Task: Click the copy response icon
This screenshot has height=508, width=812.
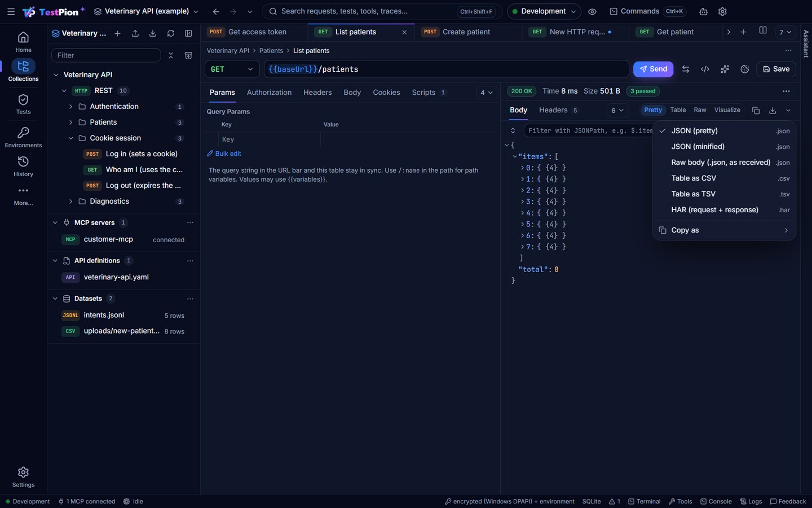Action: click(x=756, y=110)
